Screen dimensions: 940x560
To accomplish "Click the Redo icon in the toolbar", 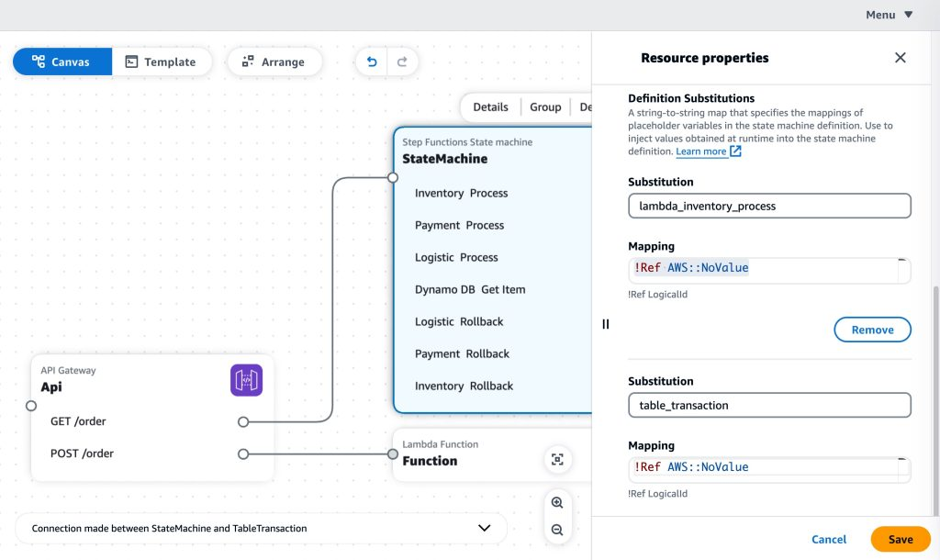I will 401,61.
